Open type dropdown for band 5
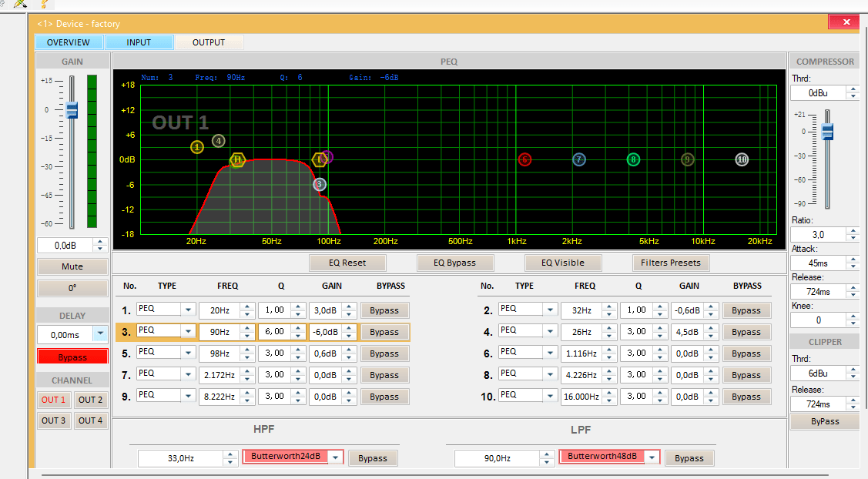The width and height of the screenshot is (868, 479). pos(188,353)
